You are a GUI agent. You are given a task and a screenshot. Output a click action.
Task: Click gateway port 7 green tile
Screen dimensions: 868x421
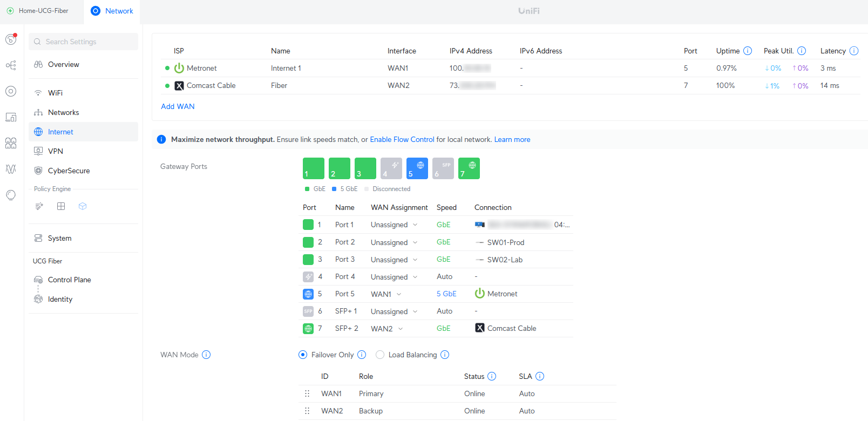pos(469,168)
